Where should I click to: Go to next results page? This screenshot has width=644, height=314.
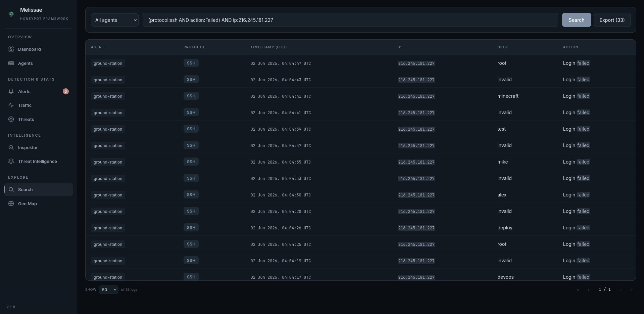621,289
